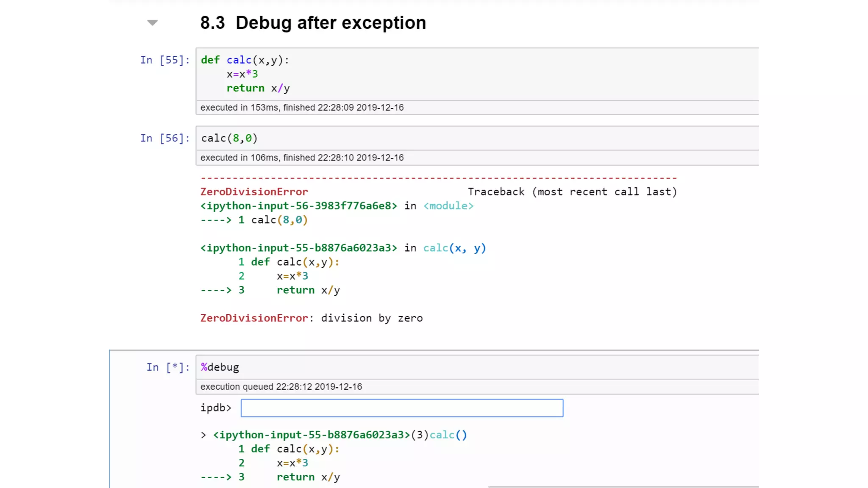Click the In [55] cell prompt
The image size is (868, 488).
(165, 60)
